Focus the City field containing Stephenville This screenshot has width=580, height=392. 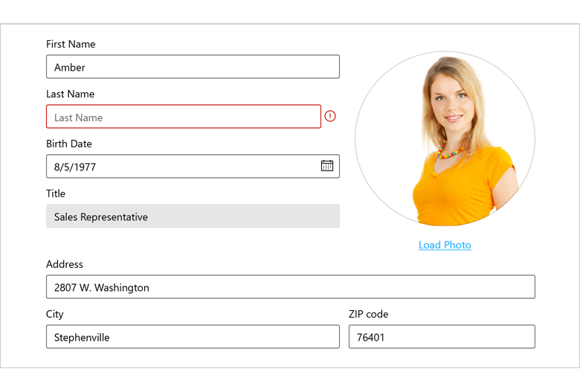point(193,337)
